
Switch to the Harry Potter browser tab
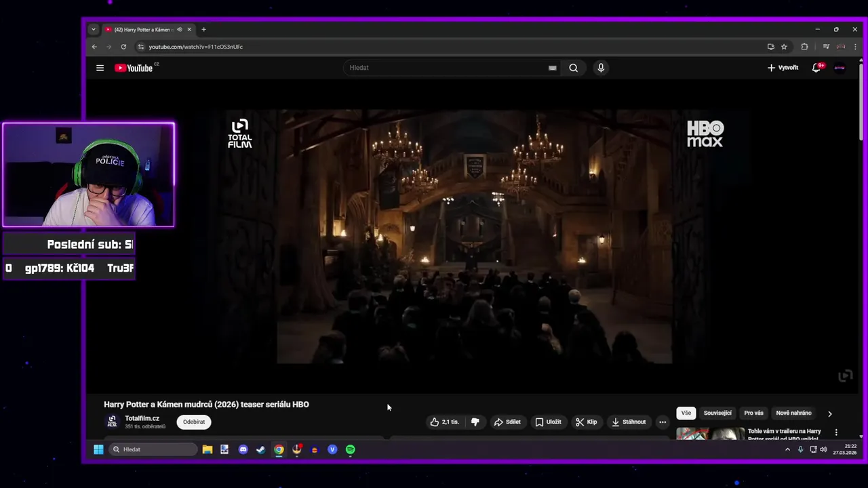coord(144,29)
